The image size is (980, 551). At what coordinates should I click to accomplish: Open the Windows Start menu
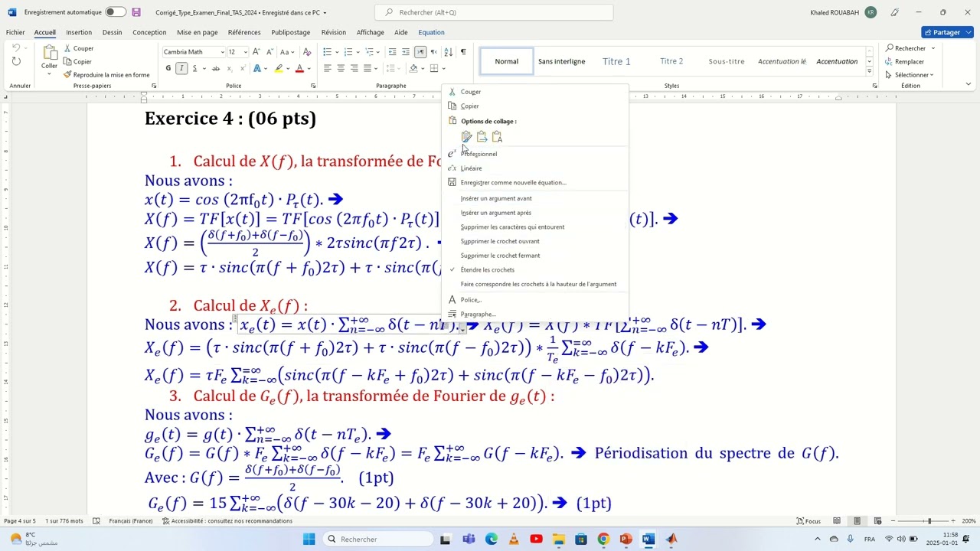309,539
